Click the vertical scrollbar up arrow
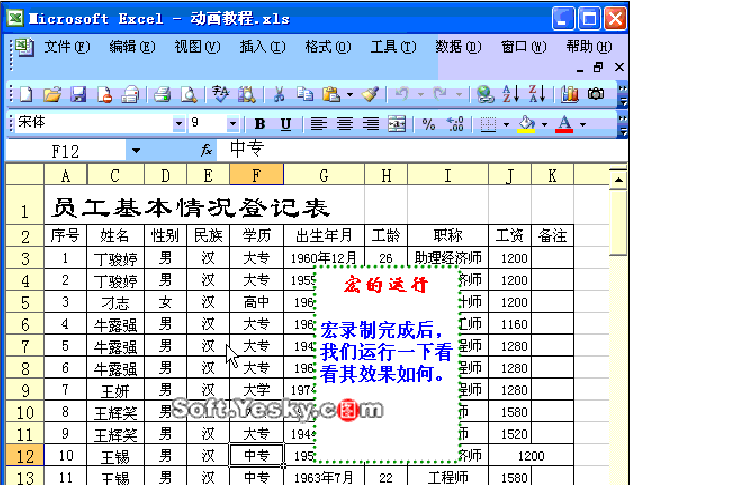The image size is (729, 485). (618, 179)
